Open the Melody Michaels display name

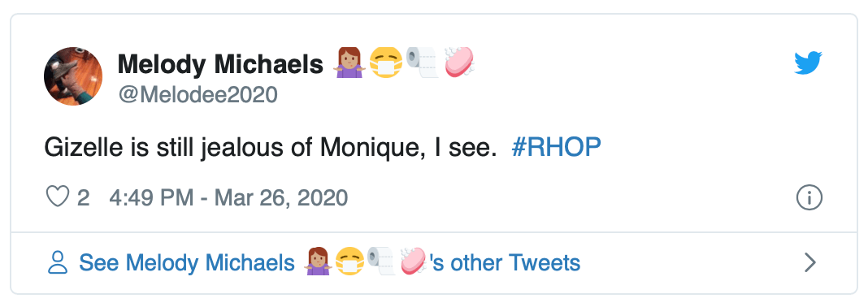(x=220, y=64)
